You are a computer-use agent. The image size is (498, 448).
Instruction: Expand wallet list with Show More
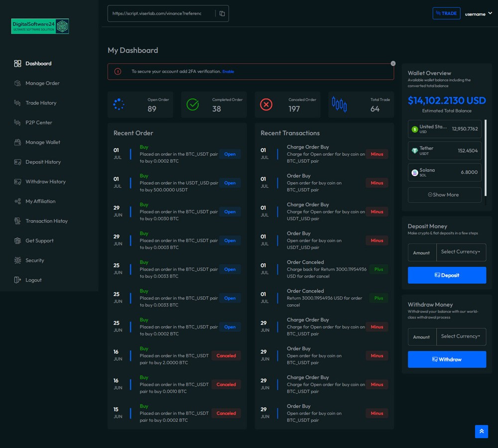coord(444,195)
